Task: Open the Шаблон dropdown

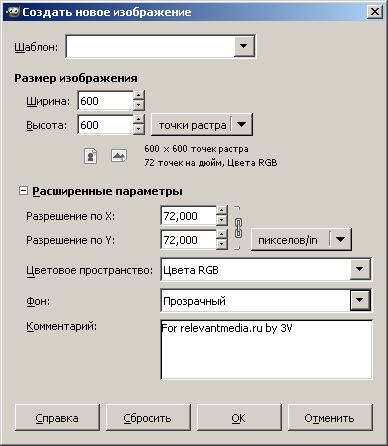Action: pos(244,46)
